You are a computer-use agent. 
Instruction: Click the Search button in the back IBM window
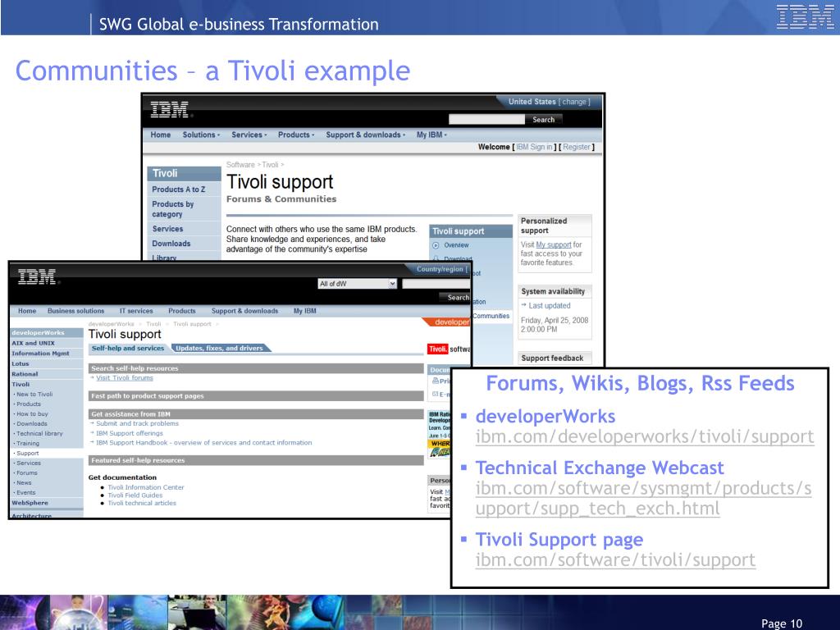(543, 120)
